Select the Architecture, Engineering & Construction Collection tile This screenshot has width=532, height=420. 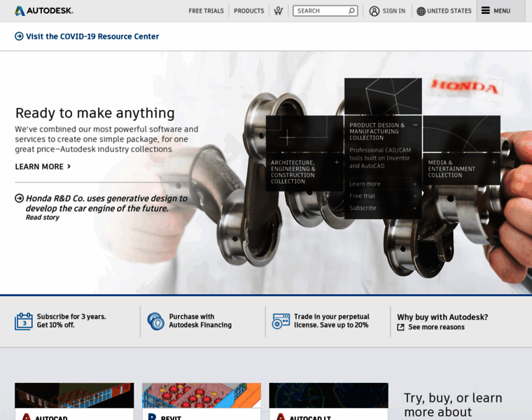tap(304, 171)
